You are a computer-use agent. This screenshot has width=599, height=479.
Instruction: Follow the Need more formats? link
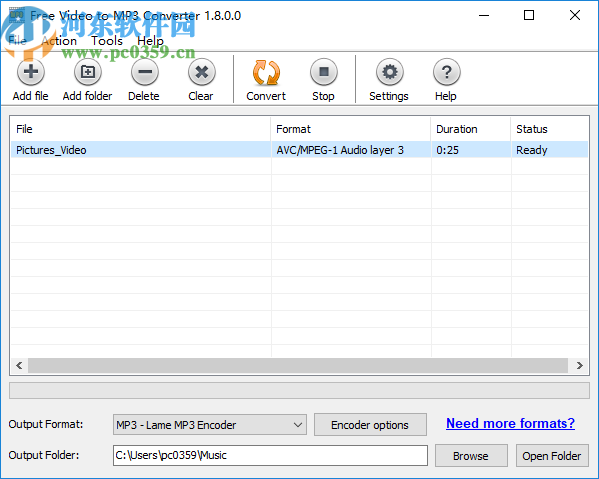[510, 423]
